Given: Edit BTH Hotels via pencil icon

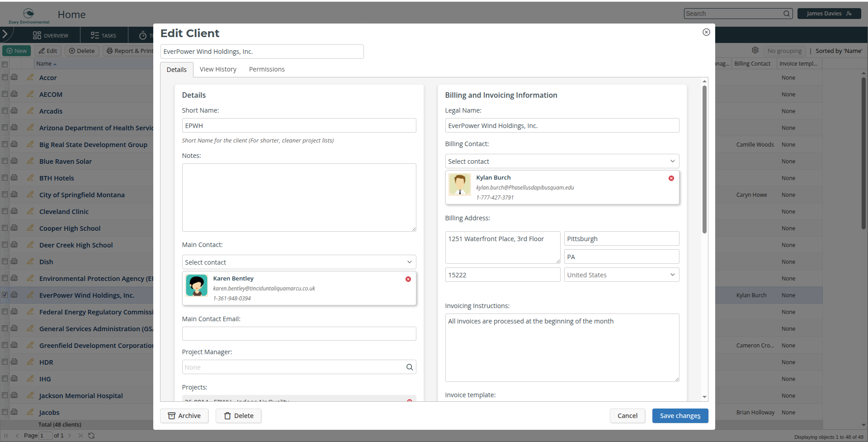Looking at the screenshot, I should [30, 178].
